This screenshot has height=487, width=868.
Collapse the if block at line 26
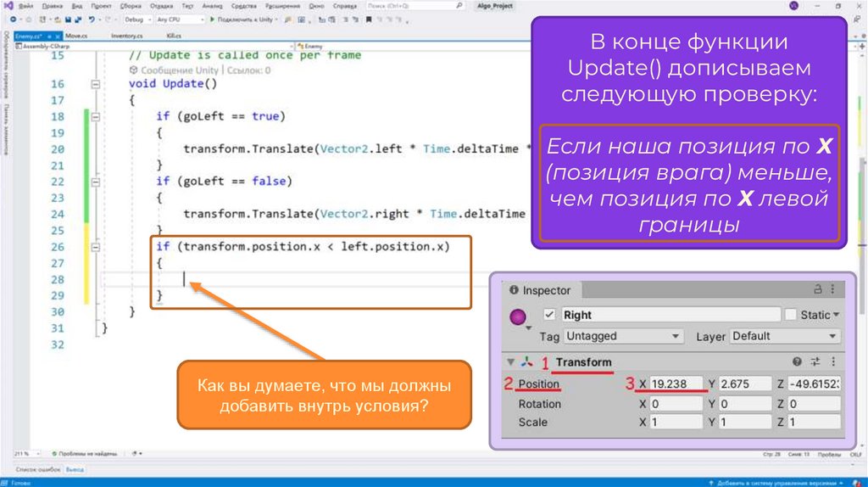[95, 247]
